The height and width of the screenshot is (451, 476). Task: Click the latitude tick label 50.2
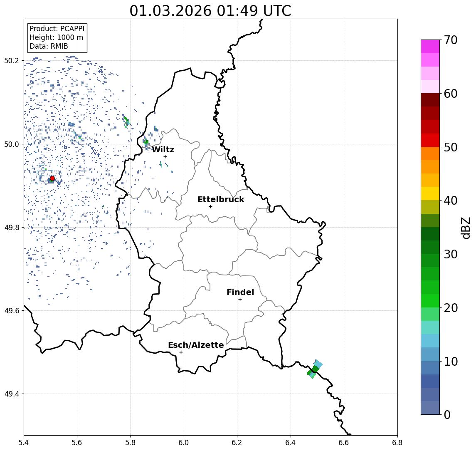pyautogui.click(x=12, y=60)
